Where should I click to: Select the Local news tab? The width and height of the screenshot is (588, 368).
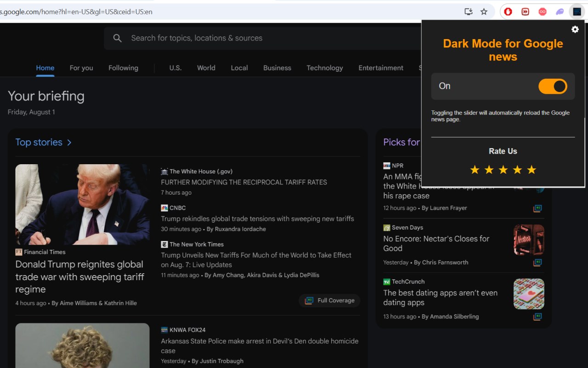coord(239,68)
